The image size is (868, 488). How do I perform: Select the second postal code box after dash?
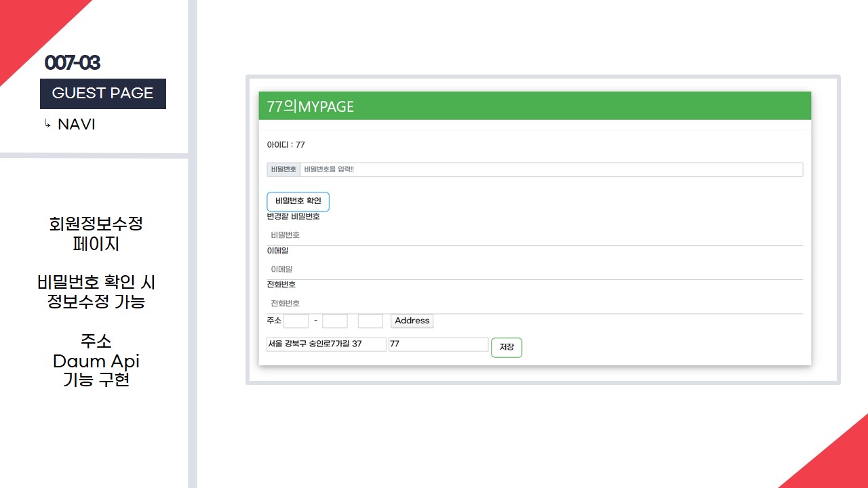point(334,321)
